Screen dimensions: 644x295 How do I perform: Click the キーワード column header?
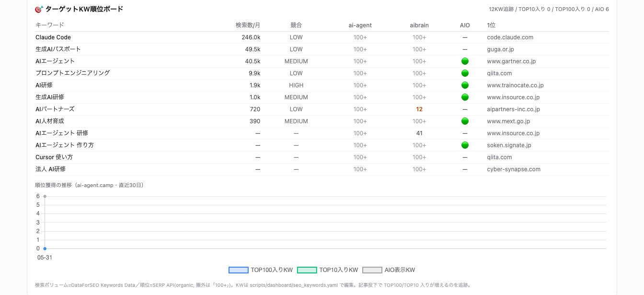(50, 25)
